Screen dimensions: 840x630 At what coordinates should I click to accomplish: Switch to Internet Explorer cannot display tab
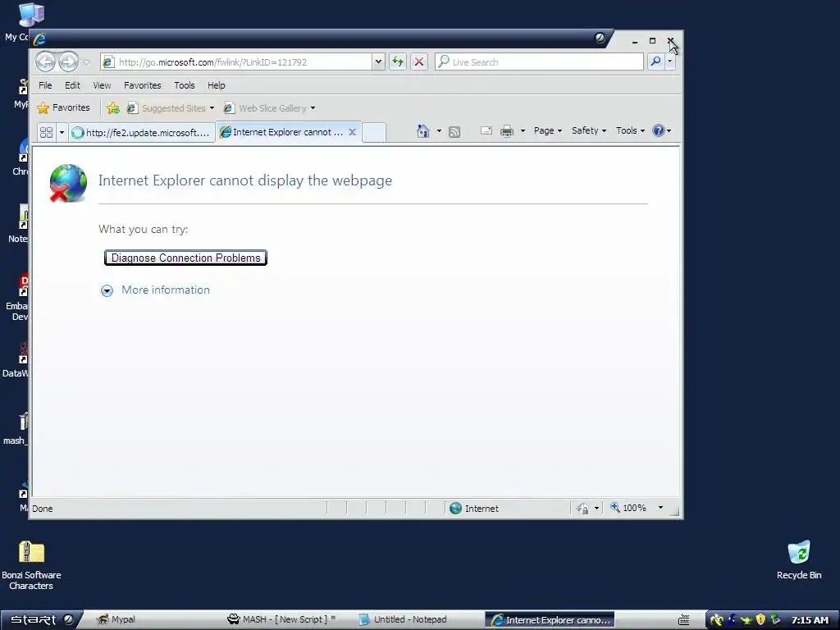coord(282,132)
